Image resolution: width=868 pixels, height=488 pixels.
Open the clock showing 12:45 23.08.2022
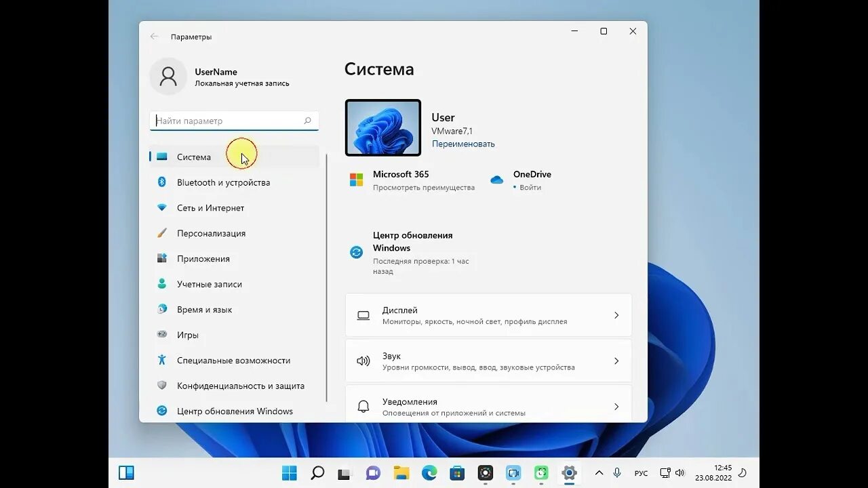(x=713, y=473)
